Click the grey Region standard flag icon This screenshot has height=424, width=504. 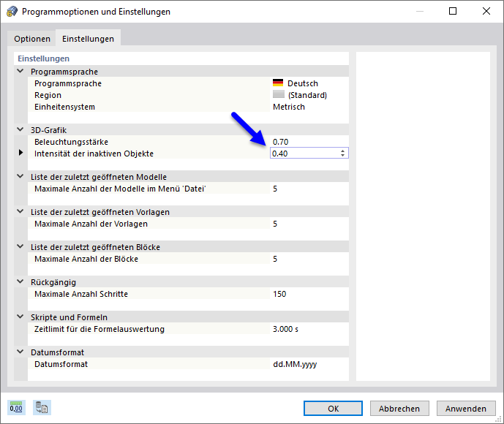(x=278, y=95)
